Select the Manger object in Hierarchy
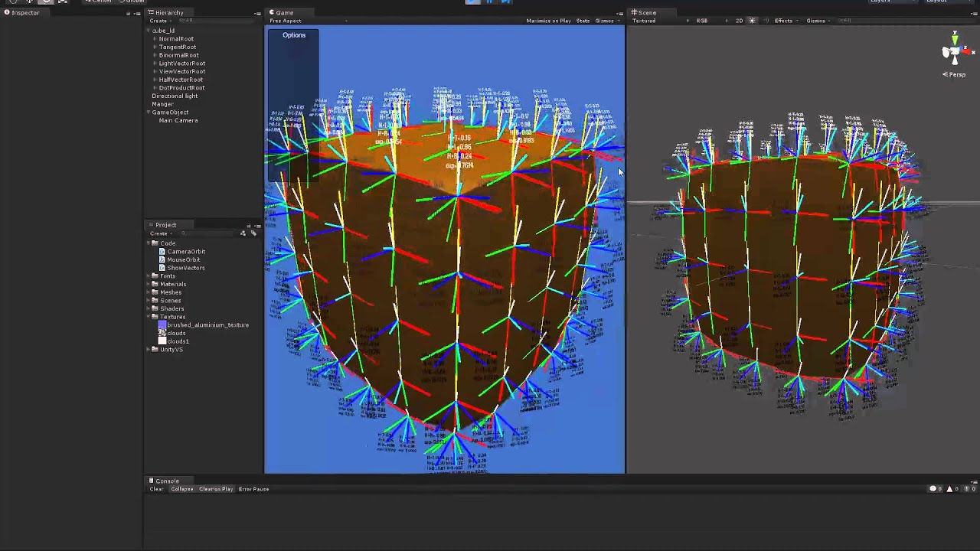The height and width of the screenshot is (551, 980). tap(162, 104)
